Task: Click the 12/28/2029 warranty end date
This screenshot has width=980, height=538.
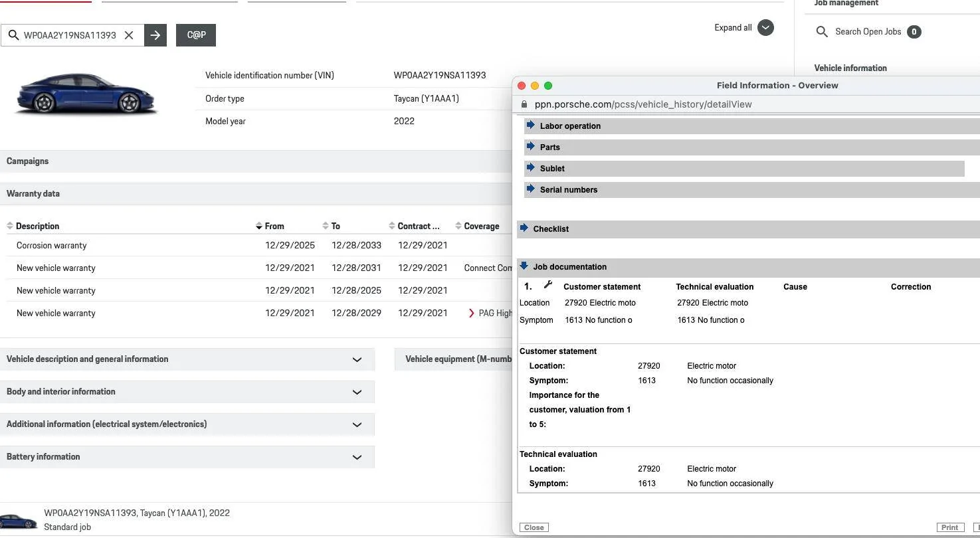Action: pos(357,314)
